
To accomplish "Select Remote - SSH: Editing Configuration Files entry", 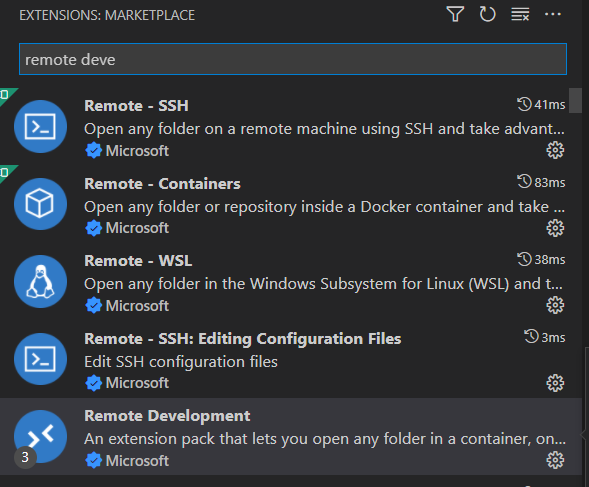I will click(x=291, y=359).
